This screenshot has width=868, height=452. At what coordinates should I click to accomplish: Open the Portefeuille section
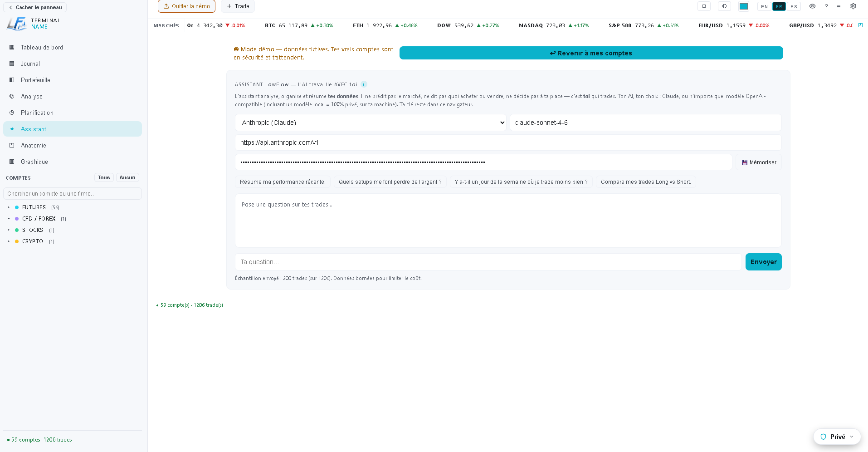pyautogui.click(x=73, y=80)
